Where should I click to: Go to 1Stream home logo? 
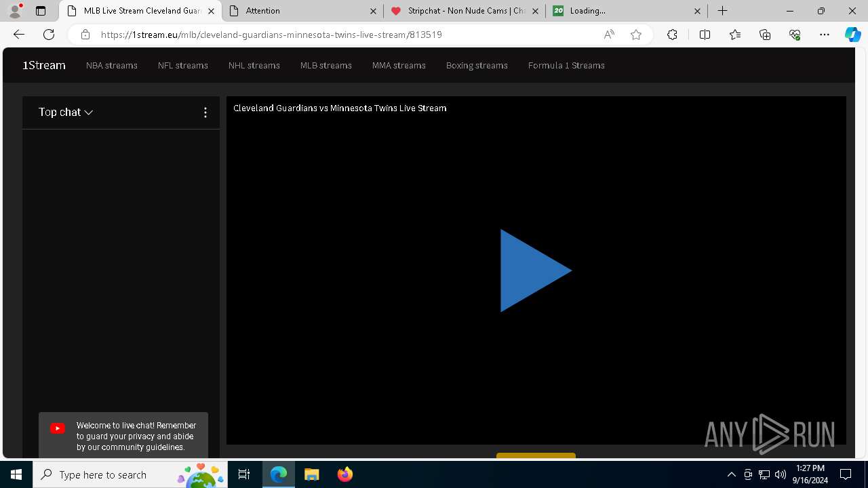(x=44, y=65)
